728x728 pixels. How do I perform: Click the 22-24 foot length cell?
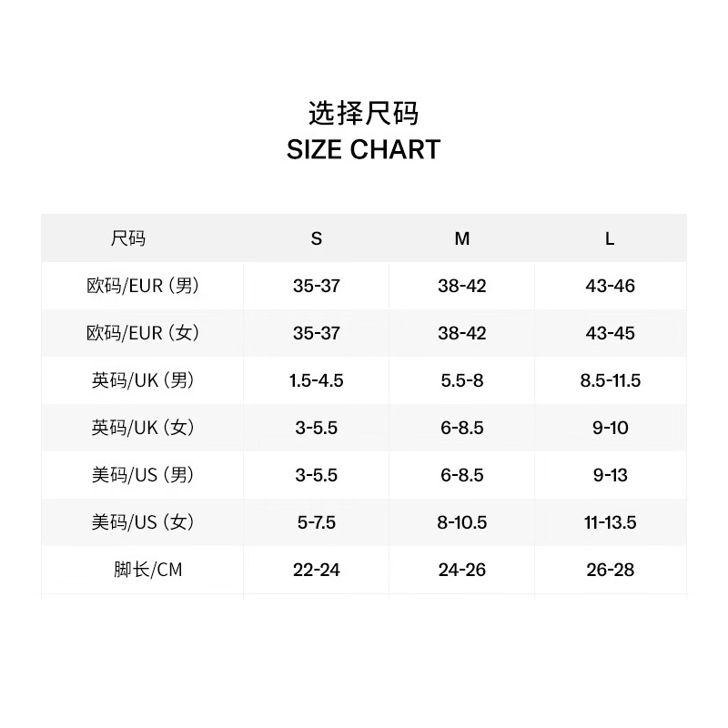pos(316,571)
